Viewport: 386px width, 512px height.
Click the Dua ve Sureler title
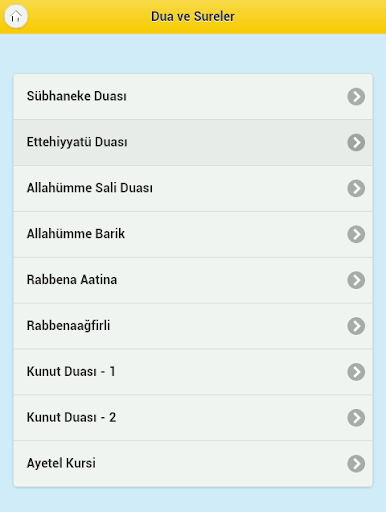193,16
